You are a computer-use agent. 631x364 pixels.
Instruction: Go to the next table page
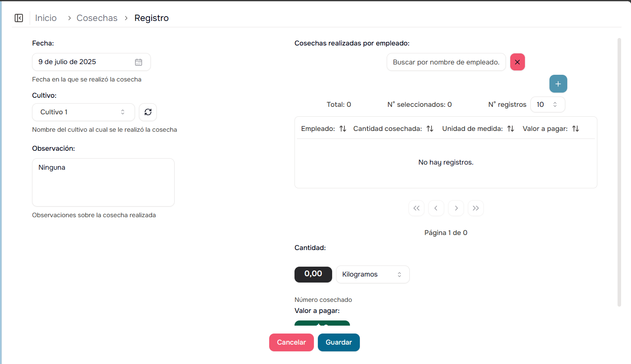[456, 208]
